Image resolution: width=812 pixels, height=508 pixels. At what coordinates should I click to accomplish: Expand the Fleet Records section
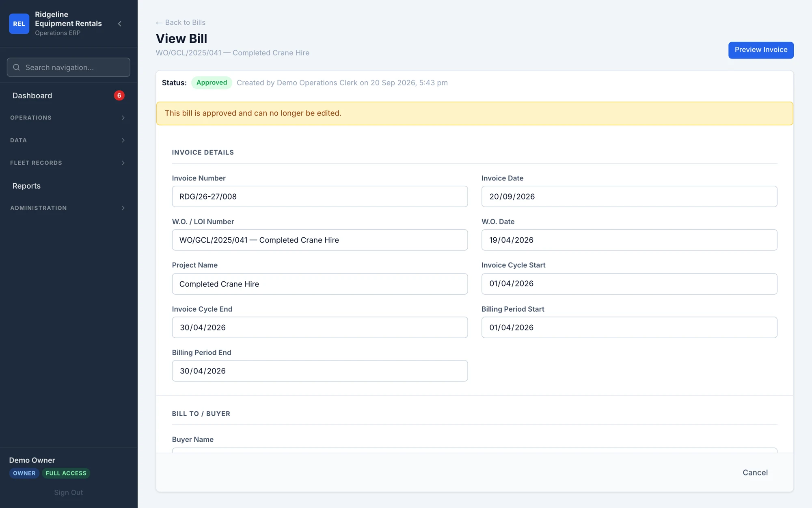coord(68,163)
